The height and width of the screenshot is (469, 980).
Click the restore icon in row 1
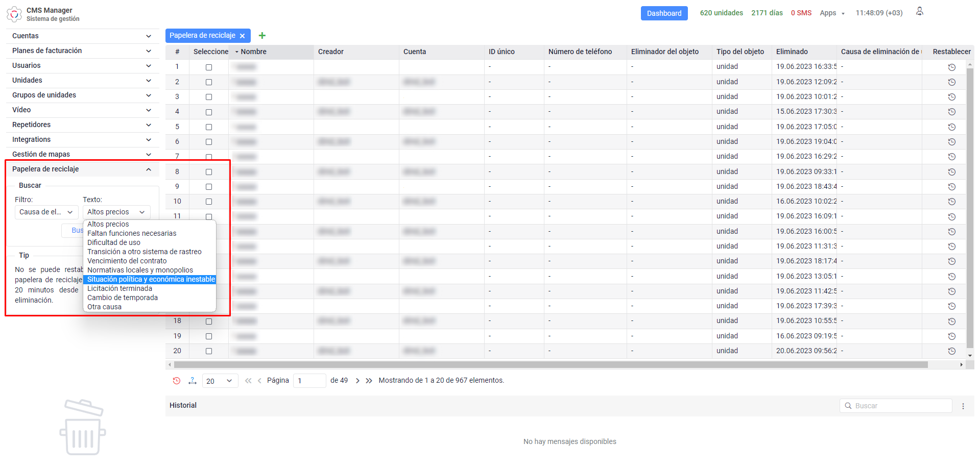point(951,67)
